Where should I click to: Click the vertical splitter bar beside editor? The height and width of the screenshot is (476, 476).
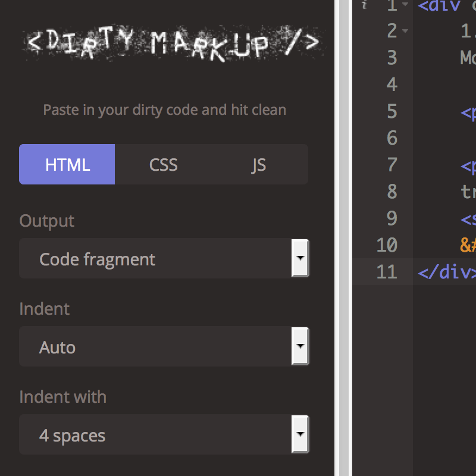(x=344, y=238)
